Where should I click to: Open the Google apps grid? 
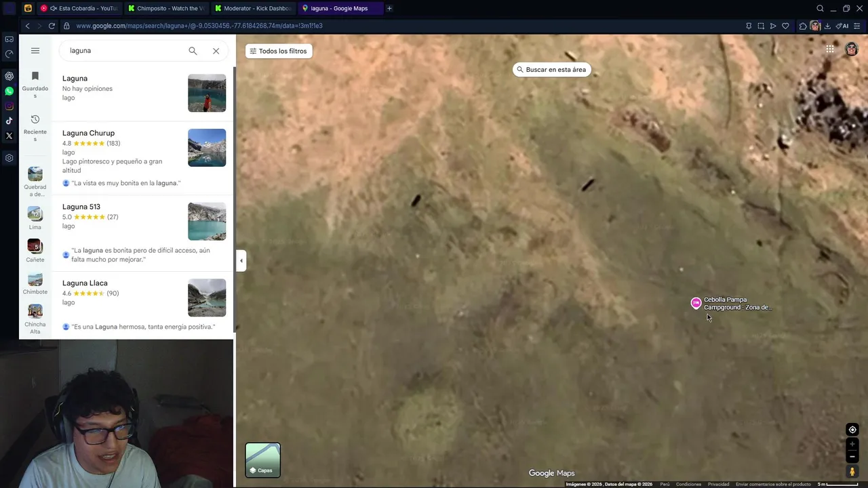click(830, 49)
